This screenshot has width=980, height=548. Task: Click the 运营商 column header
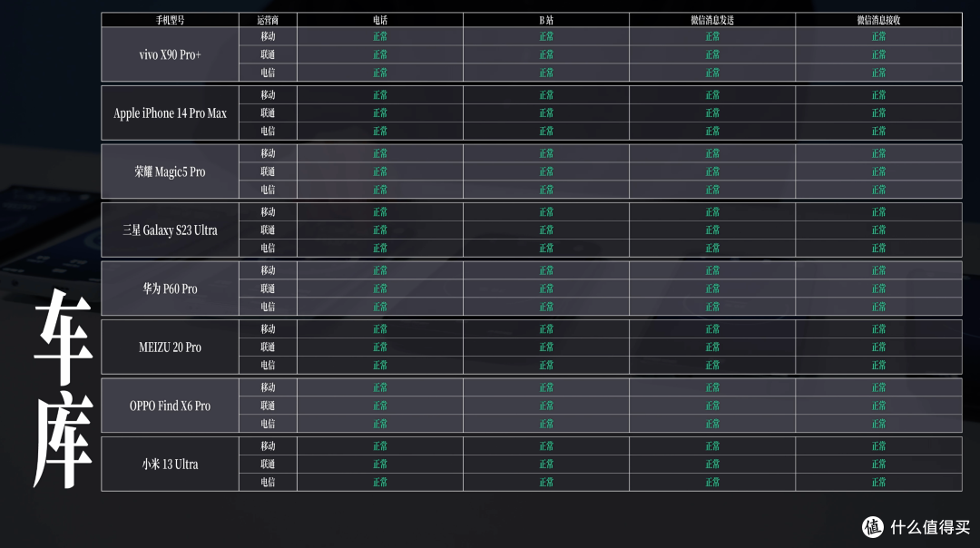tap(268, 20)
